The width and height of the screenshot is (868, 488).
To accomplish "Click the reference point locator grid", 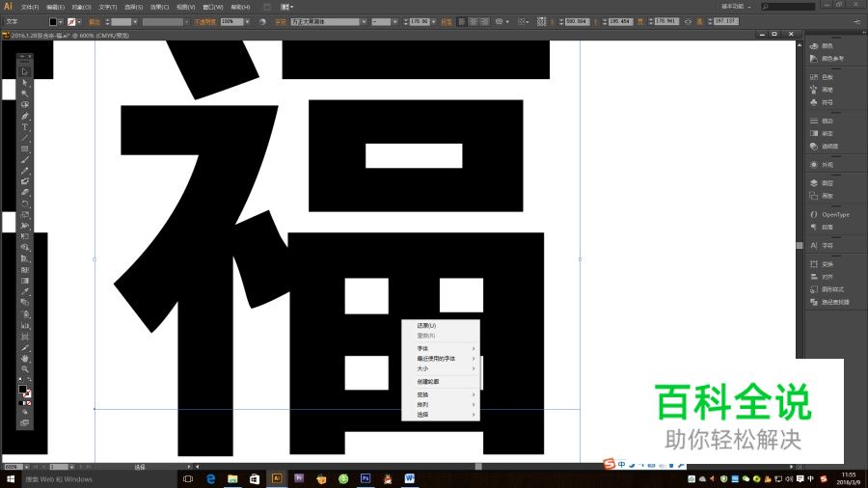I will pos(541,21).
